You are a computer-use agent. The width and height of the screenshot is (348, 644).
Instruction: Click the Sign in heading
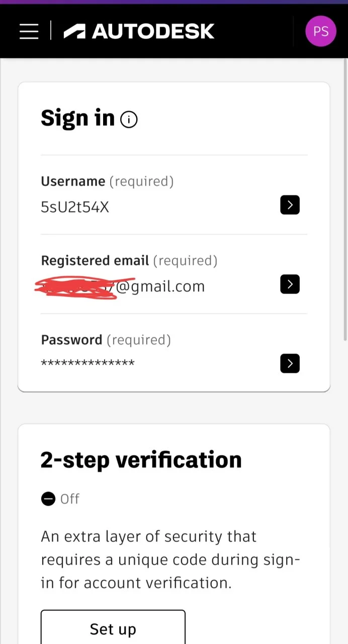point(77,118)
